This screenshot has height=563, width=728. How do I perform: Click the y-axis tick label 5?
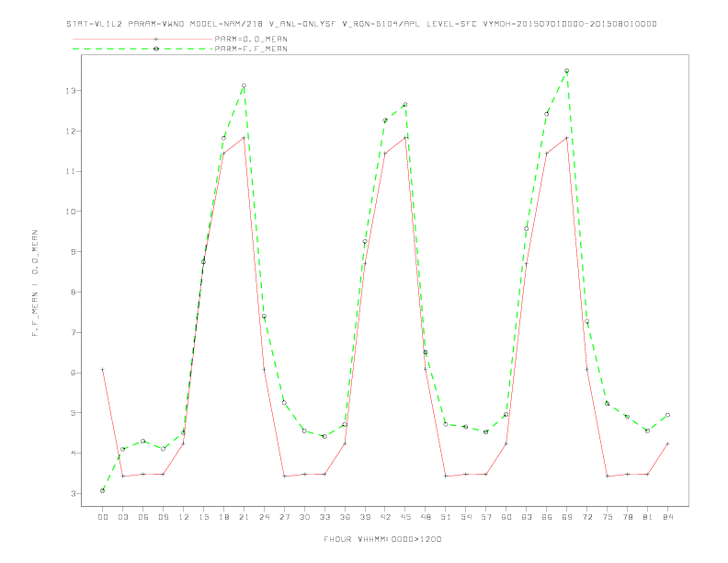74,413
